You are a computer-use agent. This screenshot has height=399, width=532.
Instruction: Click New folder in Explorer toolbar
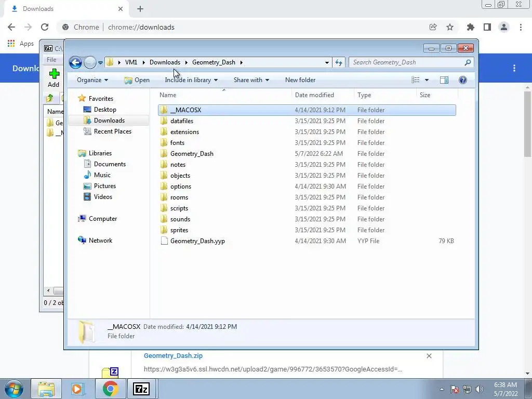(300, 80)
